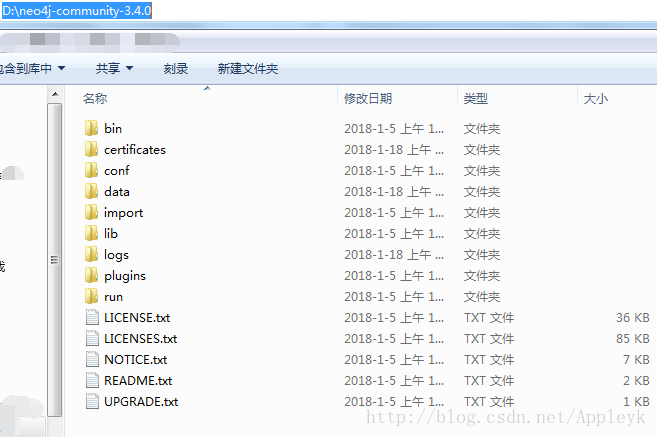
Task: Select the UPGRADE.txt file name
Action: [x=141, y=401]
